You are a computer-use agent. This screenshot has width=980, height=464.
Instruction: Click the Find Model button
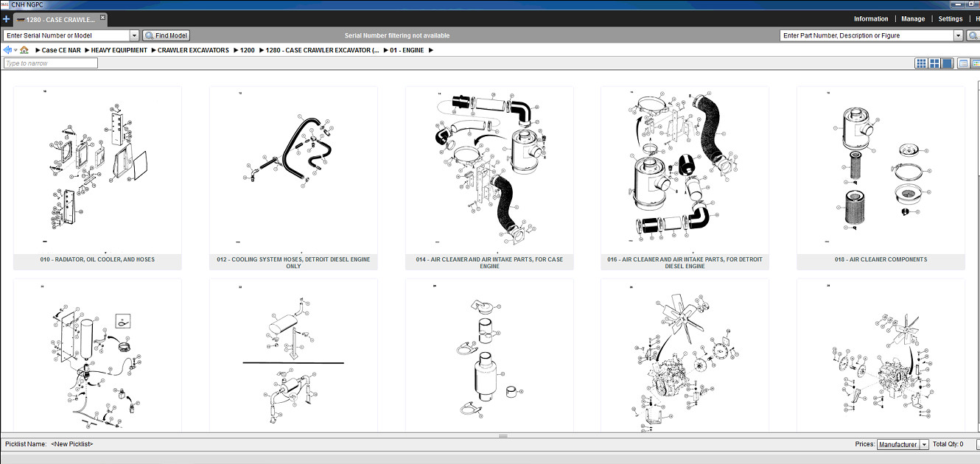point(166,35)
